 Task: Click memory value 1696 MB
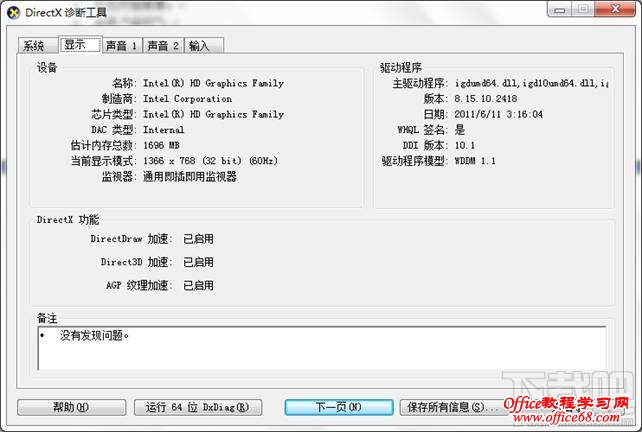click(161, 145)
